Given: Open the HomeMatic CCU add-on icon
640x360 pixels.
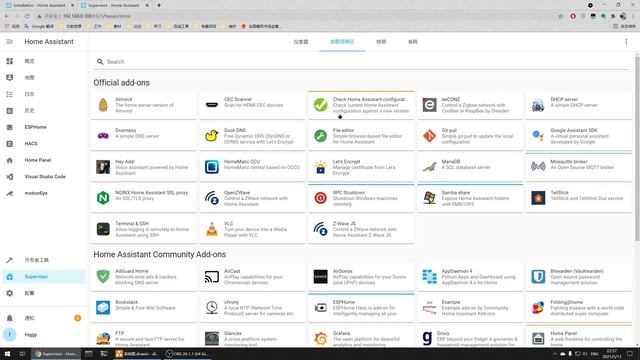Looking at the screenshot, I should click(x=211, y=167).
